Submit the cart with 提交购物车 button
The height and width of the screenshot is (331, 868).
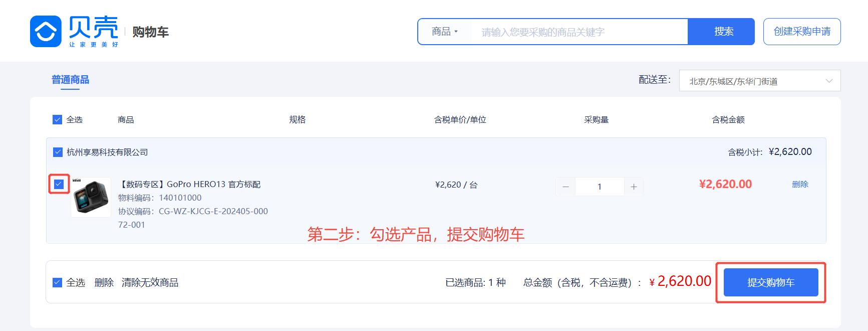[x=771, y=282]
